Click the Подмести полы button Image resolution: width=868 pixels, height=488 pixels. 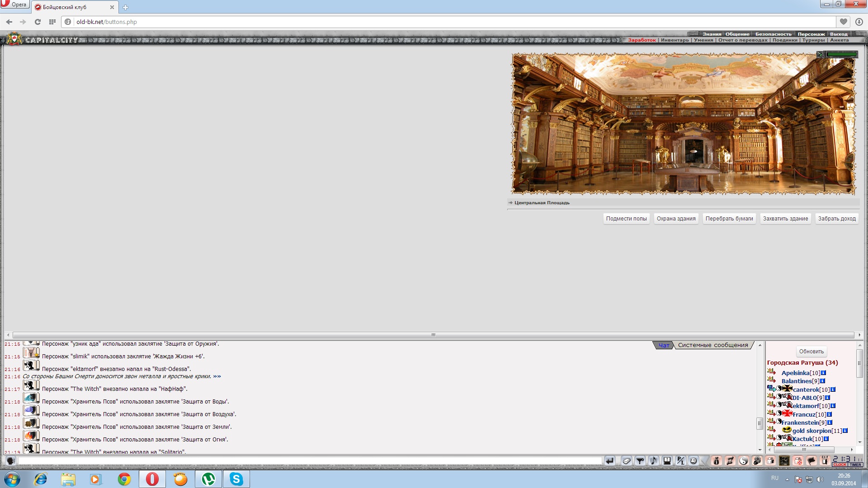click(x=626, y=219)
